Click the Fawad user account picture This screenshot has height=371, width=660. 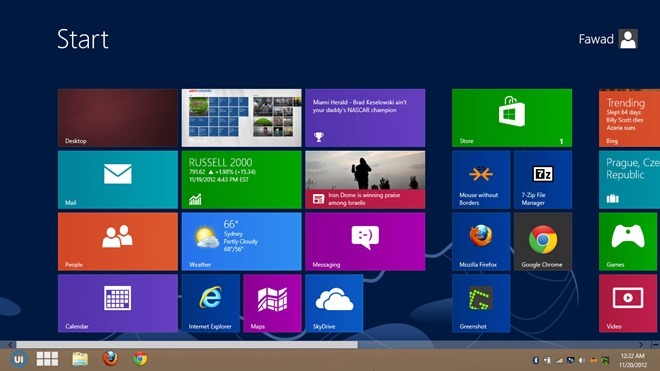pyautogui.click(x=628, y=39)
